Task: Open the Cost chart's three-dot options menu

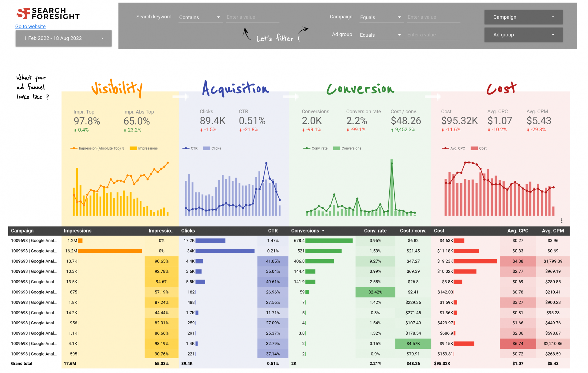Action: pyautogui.click(x=562, y=220)
